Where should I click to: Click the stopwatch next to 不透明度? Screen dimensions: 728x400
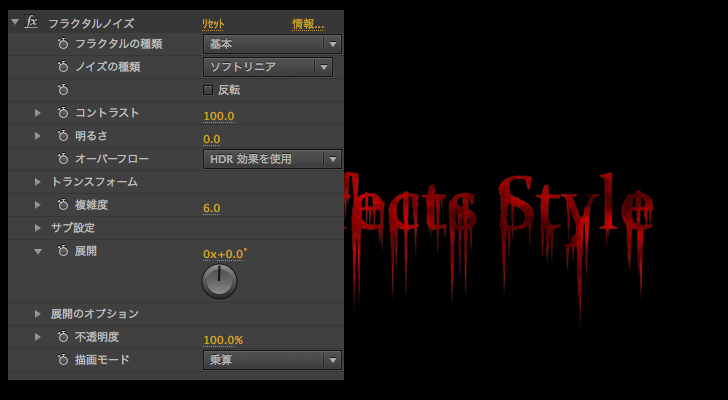[x=63, y=337]
